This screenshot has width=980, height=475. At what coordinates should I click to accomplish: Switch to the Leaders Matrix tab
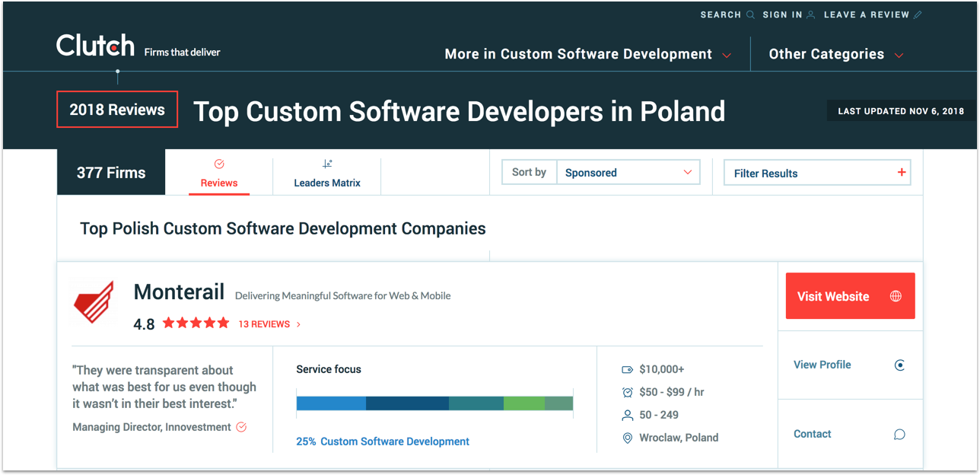click(x=327, y=176)
